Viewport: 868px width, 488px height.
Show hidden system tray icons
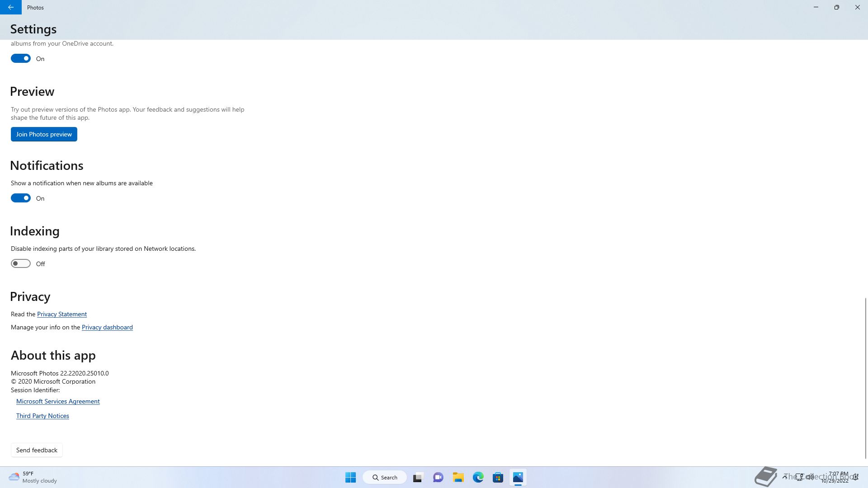785,477
